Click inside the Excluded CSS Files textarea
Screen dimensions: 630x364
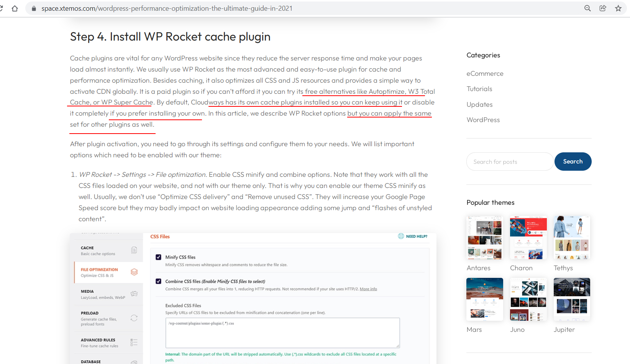point(282,333)
